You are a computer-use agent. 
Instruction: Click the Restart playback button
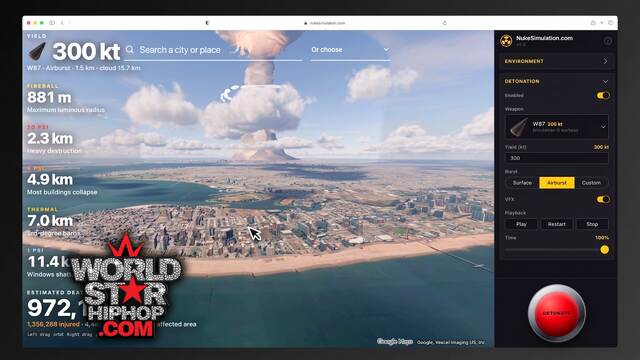point(556,224)
